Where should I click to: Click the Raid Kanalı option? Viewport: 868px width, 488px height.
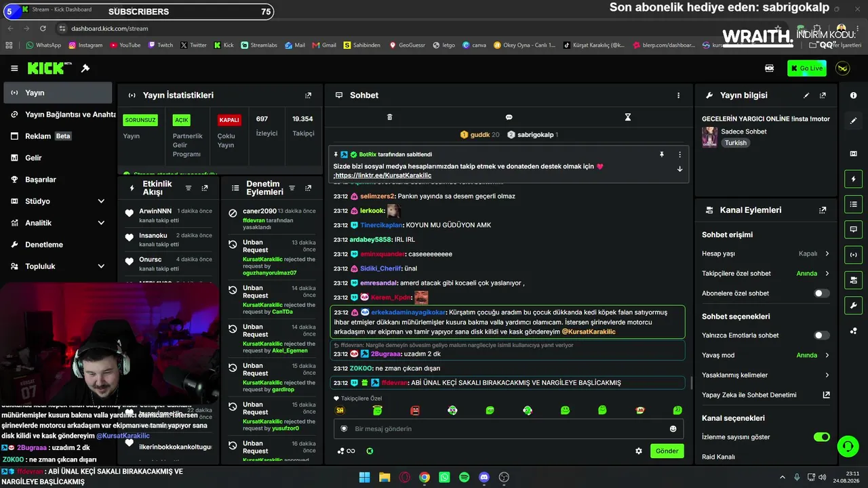718,457
